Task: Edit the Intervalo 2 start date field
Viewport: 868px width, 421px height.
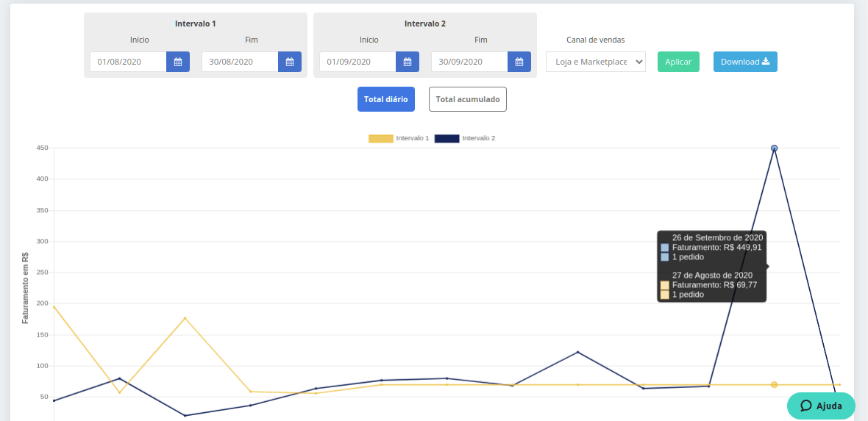Action: tap(358, 62)
